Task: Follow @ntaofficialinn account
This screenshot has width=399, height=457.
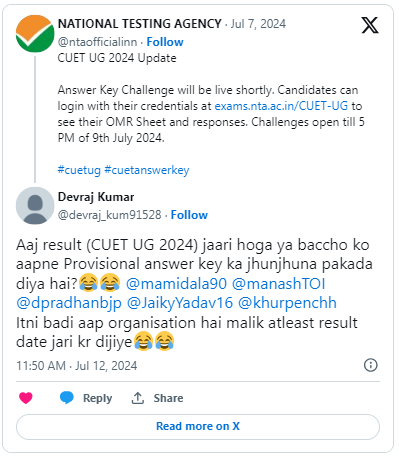Action: pos(165,42)
